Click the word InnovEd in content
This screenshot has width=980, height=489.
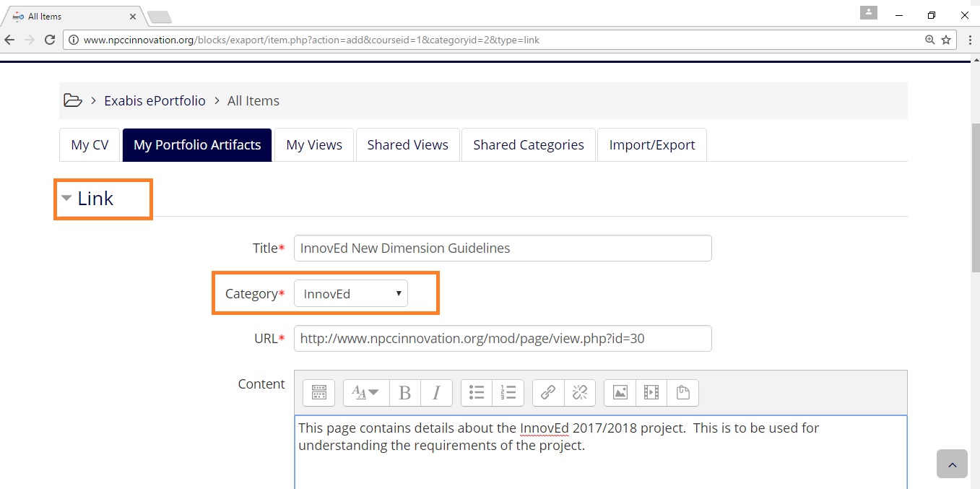point(544,428)
